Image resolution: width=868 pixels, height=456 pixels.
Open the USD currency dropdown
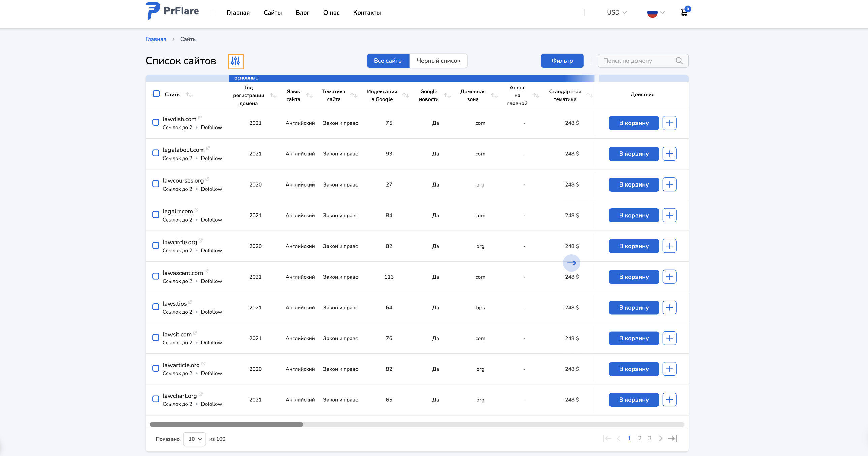coord(617,12)
